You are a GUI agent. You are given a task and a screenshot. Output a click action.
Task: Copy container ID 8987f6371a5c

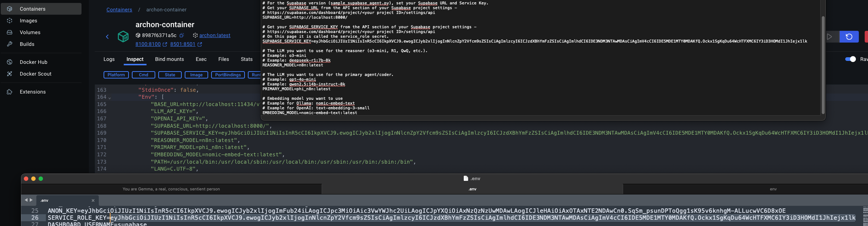(181, 35)
